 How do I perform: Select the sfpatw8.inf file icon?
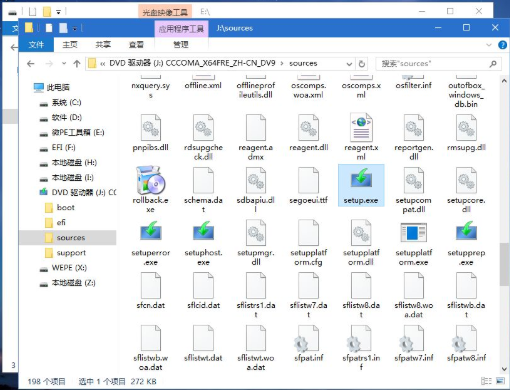[x=464, y=339]
